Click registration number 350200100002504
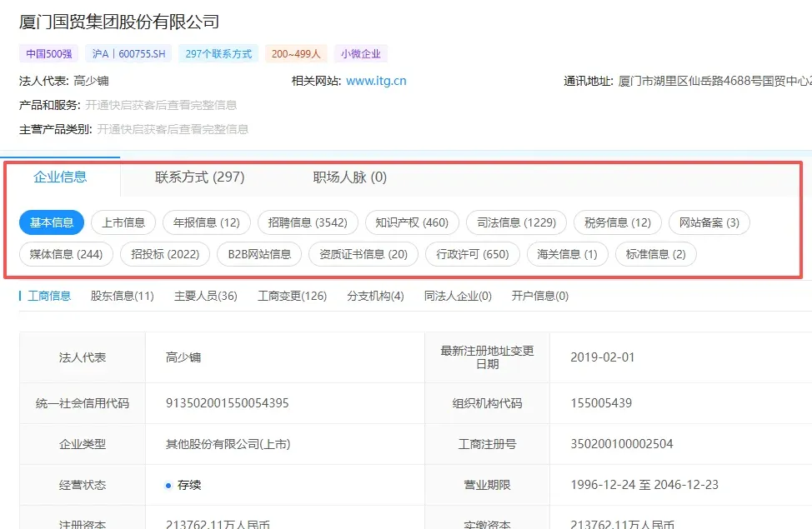Screen dimensions: 812x529 [621, 444]
